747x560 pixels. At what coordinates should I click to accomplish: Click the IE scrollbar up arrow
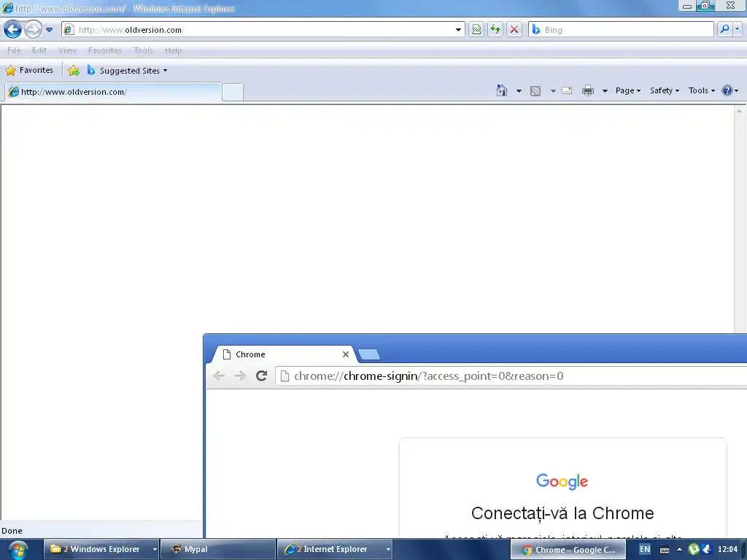click(x=740, y=111)
